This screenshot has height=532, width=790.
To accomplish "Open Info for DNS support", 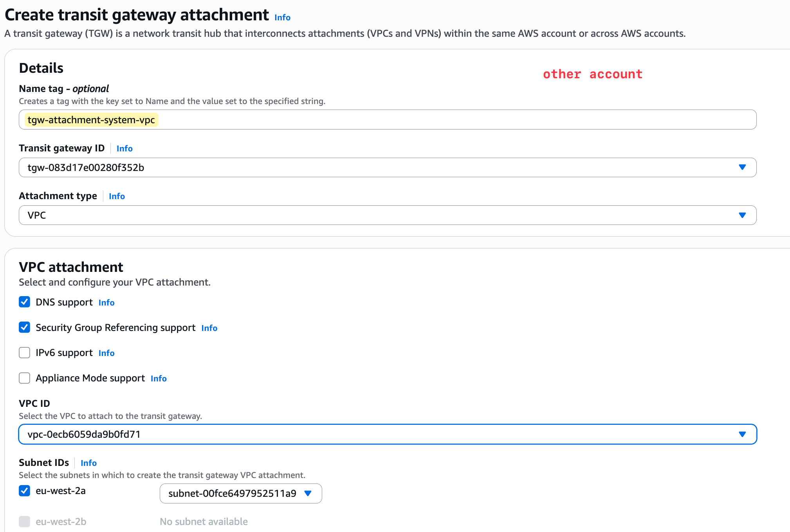I will 106,303.
